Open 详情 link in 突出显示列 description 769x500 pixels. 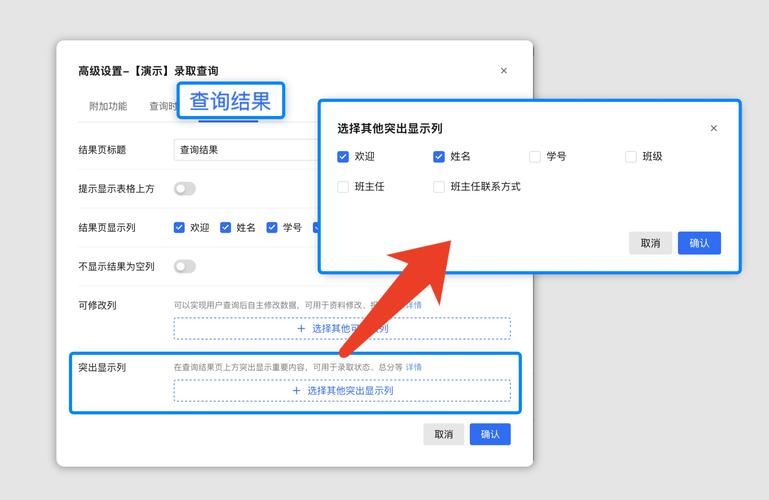[413, 367]
